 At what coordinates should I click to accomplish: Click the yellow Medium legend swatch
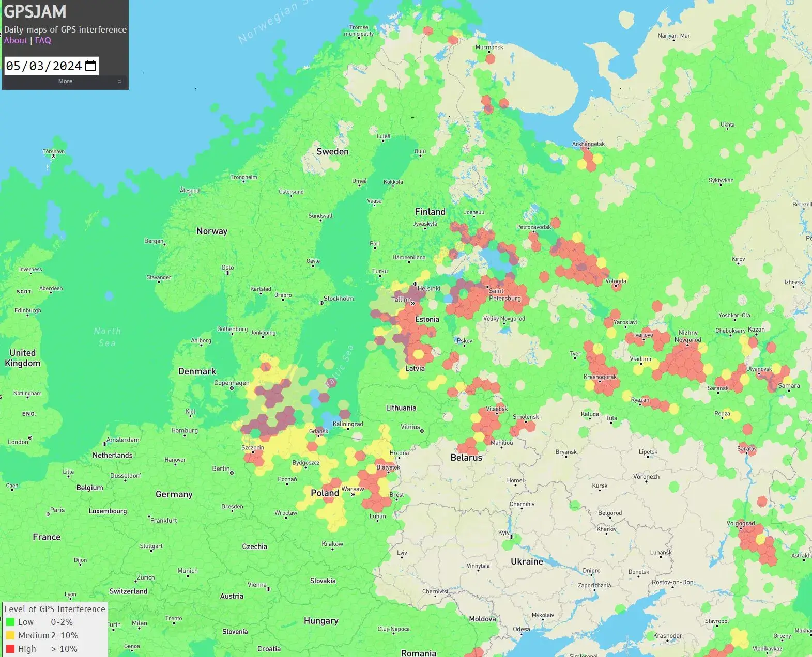(x=10, y=635)
